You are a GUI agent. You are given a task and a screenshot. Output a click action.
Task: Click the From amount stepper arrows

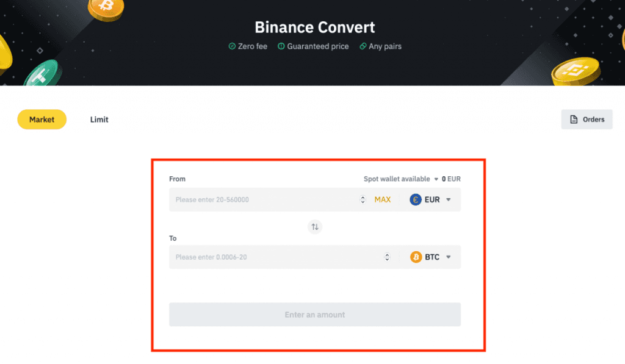click(363, 199)
